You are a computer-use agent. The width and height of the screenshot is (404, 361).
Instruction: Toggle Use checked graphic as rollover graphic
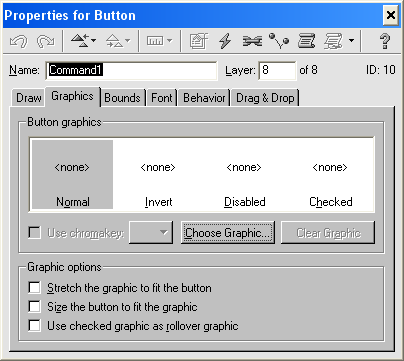35,325
